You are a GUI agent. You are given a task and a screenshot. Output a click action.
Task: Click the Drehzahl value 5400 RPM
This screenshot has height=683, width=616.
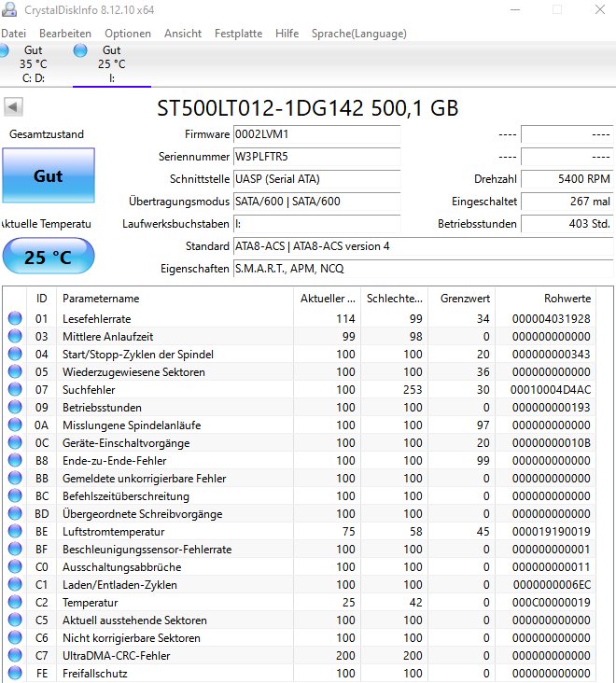coord(567,179)
